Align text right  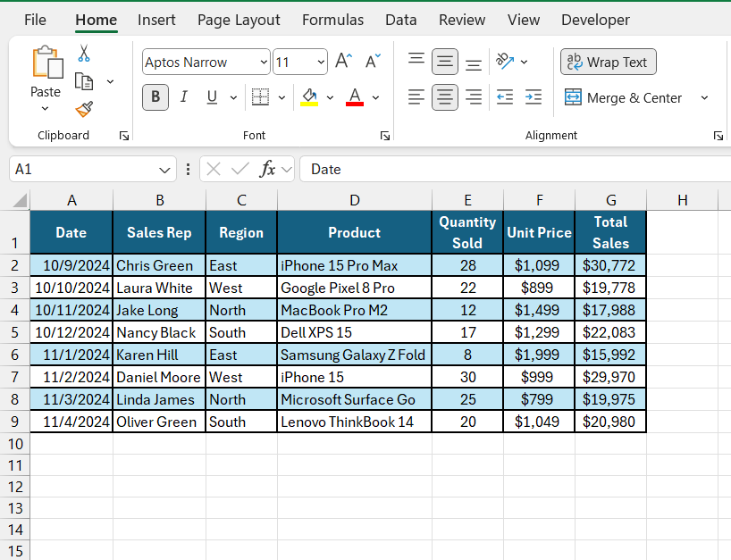point(474,97)
